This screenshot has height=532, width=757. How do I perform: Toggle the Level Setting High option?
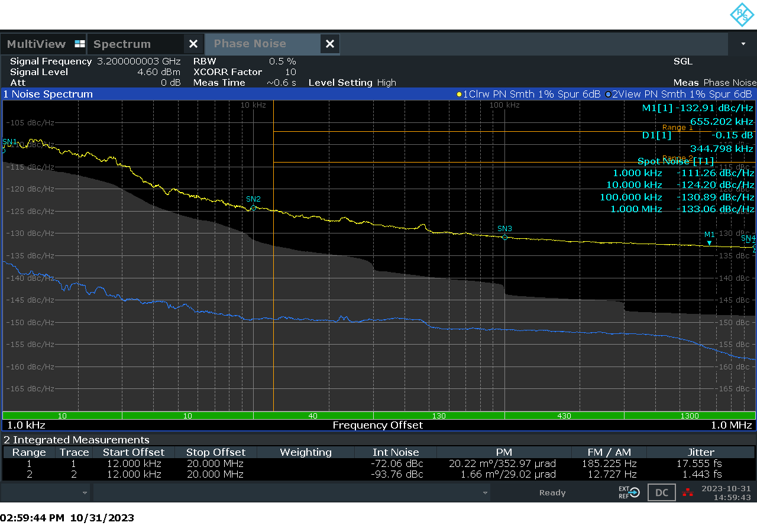pyautogui.click(x=352, y=83)
